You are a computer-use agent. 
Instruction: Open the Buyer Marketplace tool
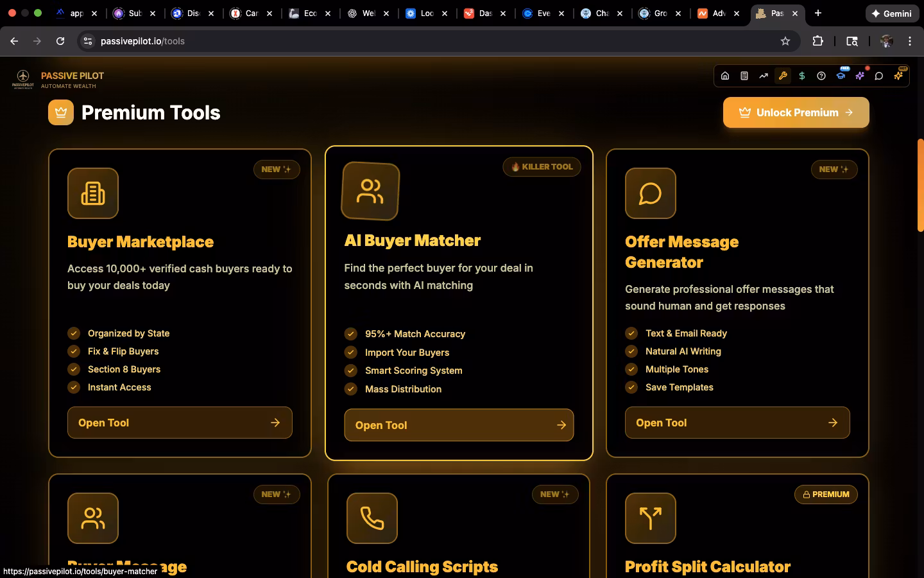click(180, 423)
